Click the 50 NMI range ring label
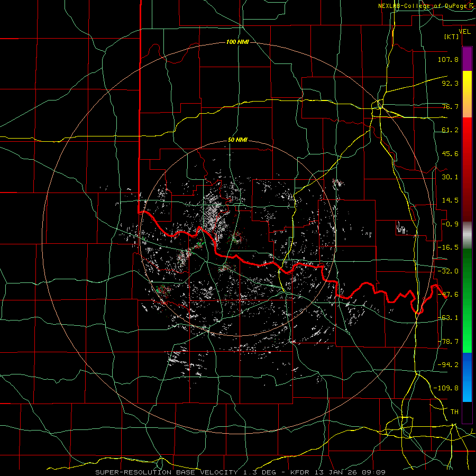 coord(237,140)
